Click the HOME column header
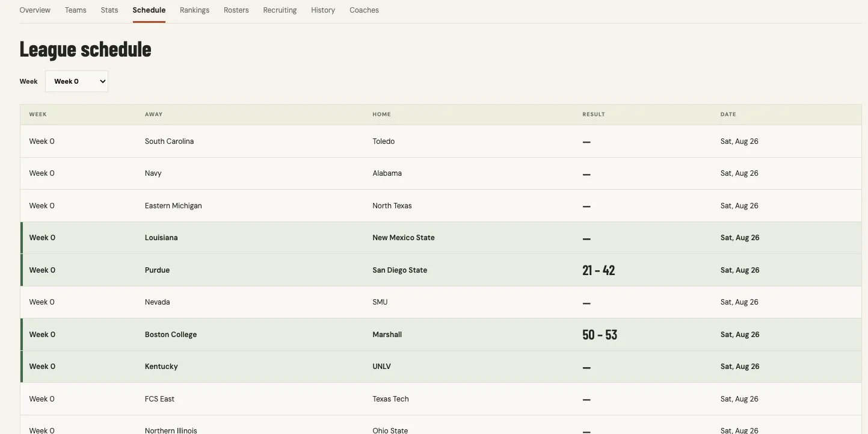Screen dimensions: 868x434 381,114
